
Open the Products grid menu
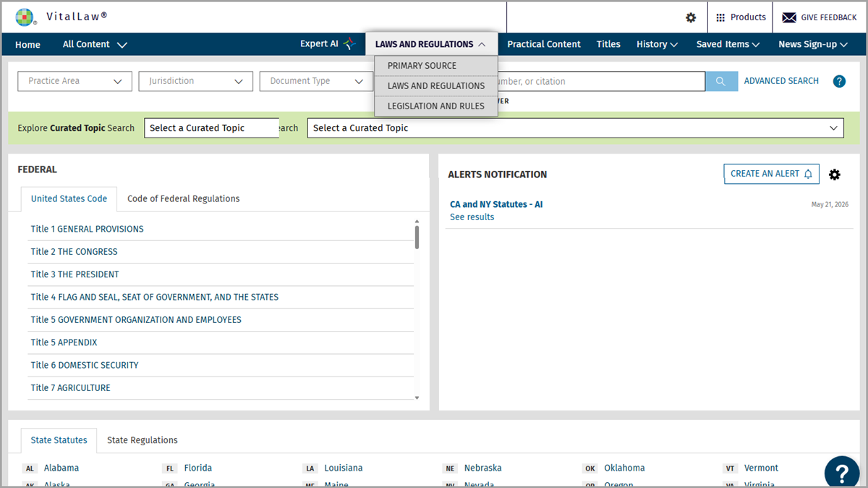[740, 17]
